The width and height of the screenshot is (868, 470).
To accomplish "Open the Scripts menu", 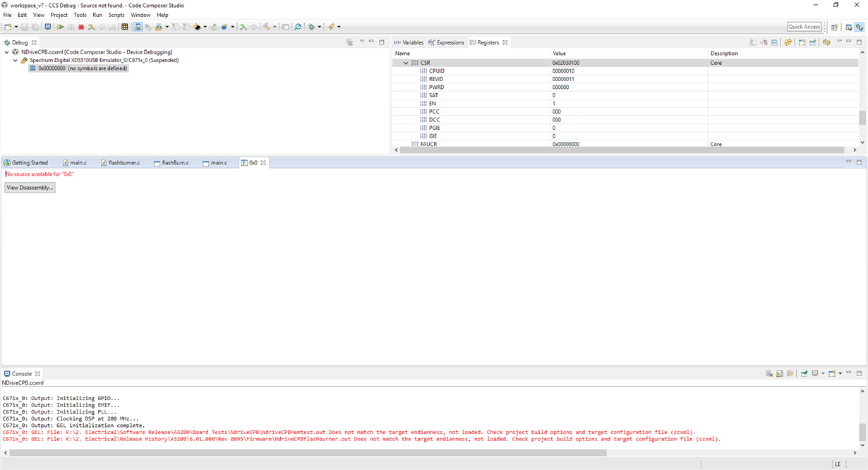I will tap(116, 14).
